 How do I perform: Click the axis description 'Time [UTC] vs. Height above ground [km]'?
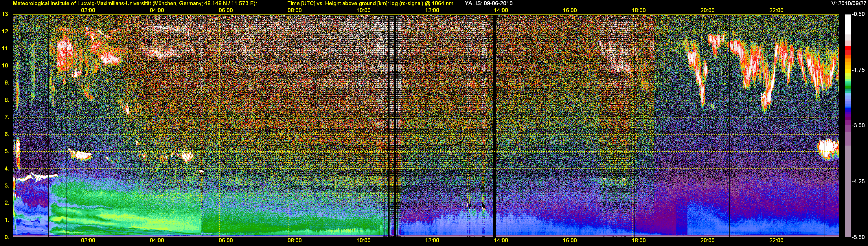tap(338, 3)
